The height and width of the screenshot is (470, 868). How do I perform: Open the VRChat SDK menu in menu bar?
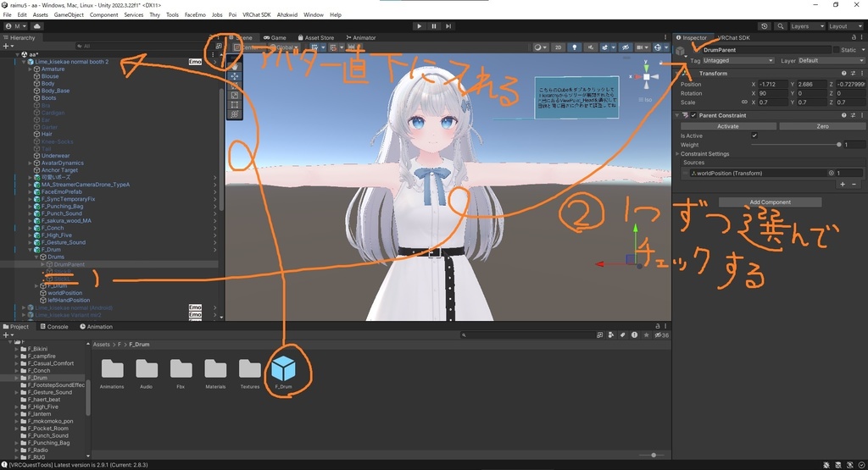coord(256,15)
